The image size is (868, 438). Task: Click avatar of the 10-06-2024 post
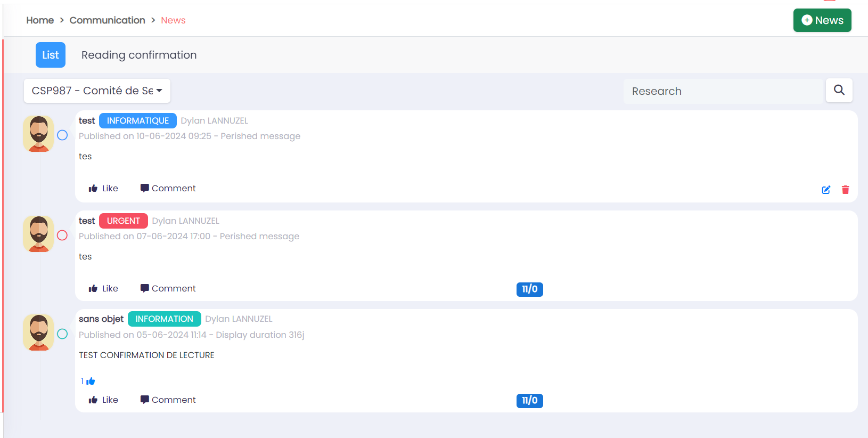tap(38, 134)
